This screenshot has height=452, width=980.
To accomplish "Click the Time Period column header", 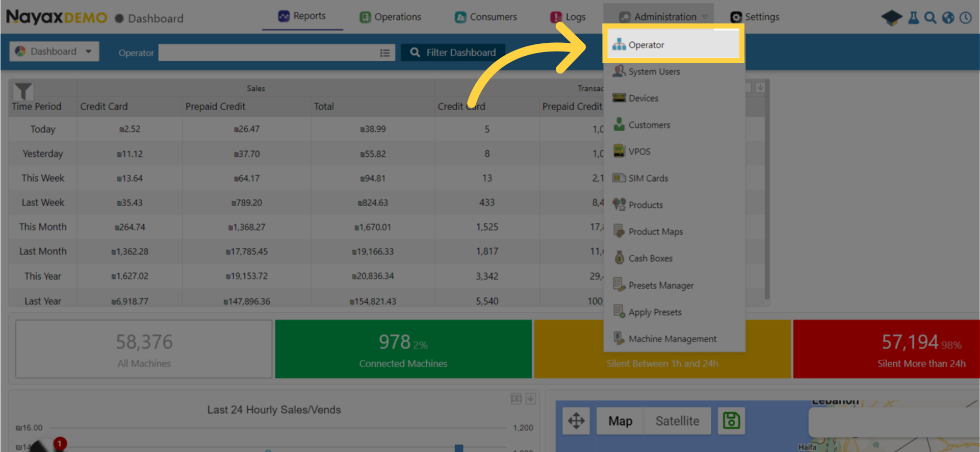I will point(36,107).
